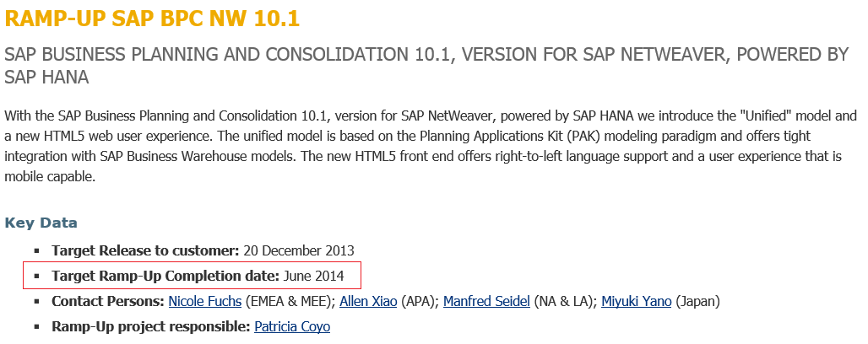Click the (NA & LA) region text

[565, 301]
